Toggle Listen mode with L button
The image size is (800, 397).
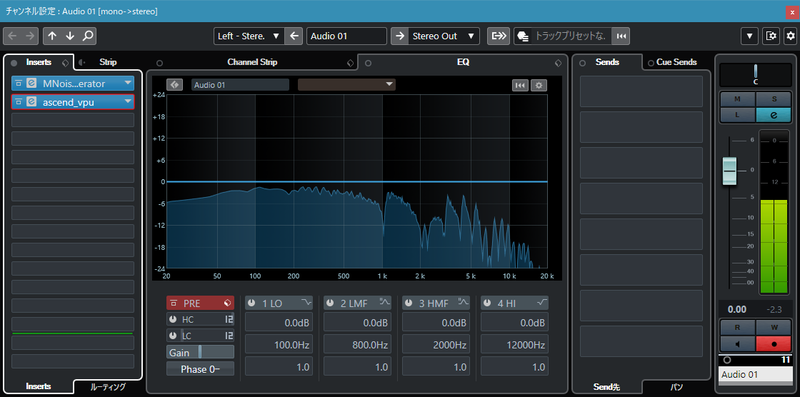tap(737, 115)
